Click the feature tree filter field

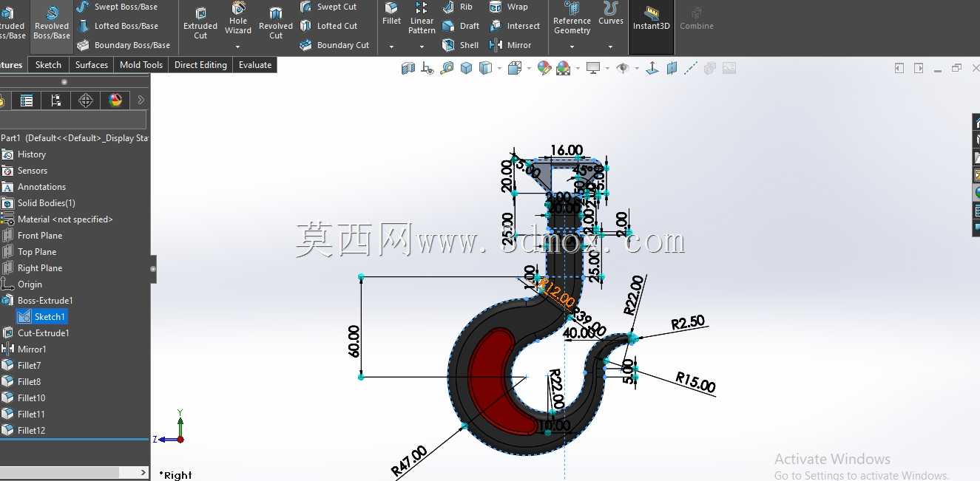(73, 120)
